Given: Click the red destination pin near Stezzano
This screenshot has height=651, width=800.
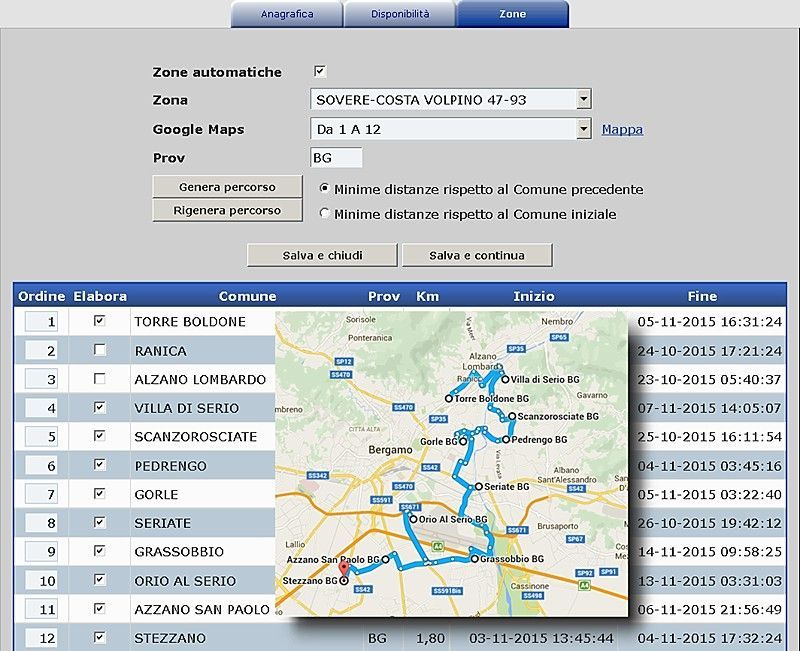Looking at the screenshot, I should click(x=344, y=570).
